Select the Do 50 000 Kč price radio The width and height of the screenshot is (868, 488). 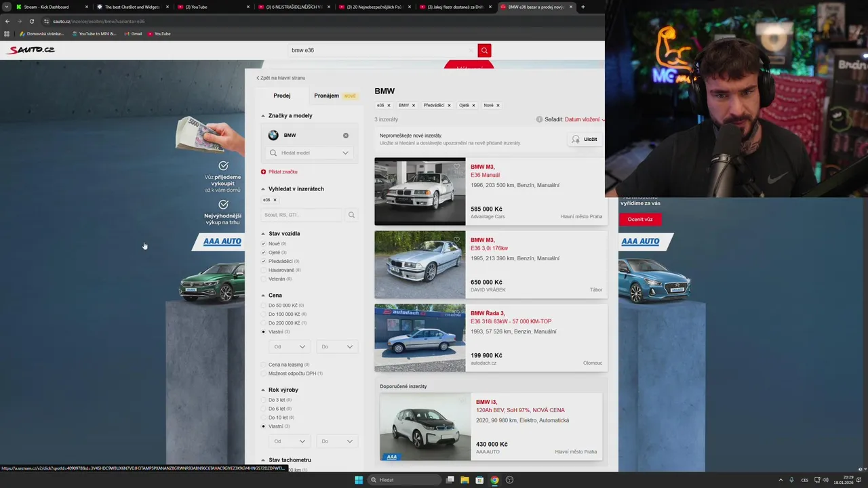(264, 305)
